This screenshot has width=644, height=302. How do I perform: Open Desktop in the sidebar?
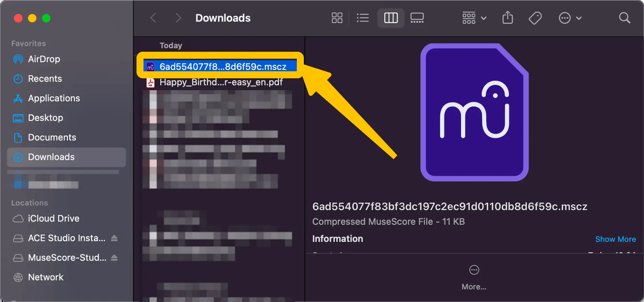coord(66,118)
